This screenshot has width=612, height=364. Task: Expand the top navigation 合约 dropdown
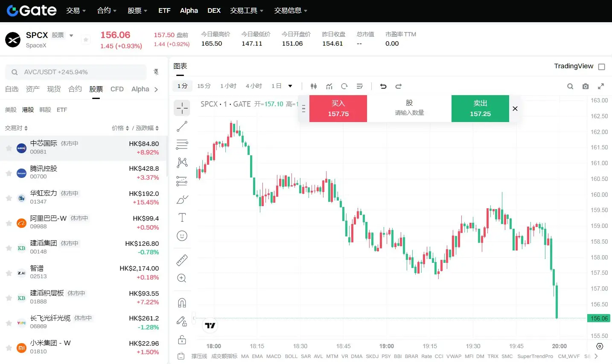[107, 11]
